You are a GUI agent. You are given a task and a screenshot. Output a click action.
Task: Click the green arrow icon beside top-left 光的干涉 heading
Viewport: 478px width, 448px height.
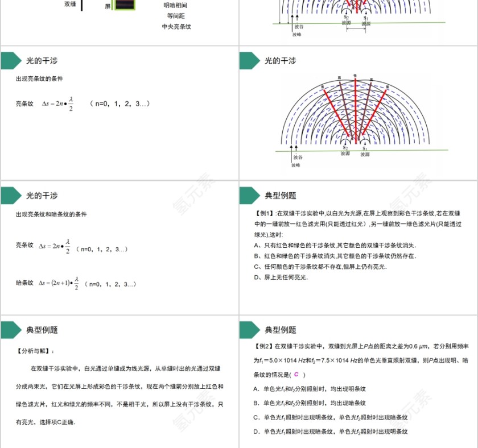pos(13,61)
